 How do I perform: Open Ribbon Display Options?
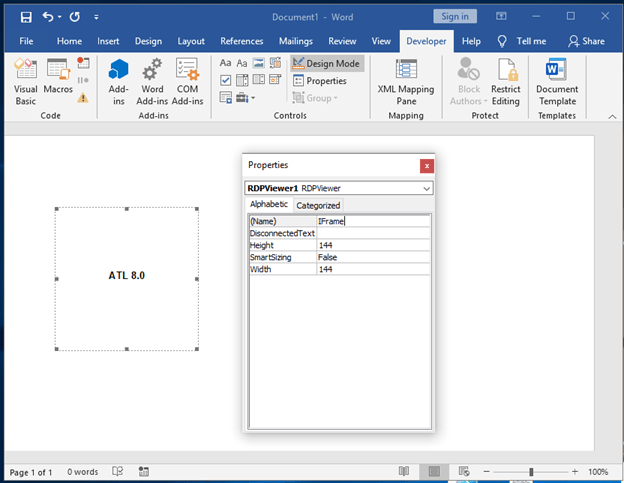501,16
